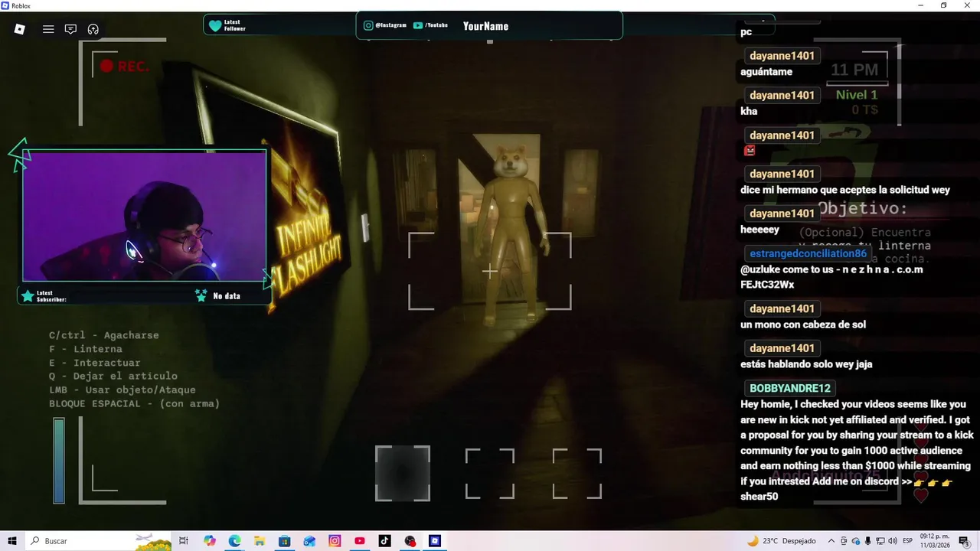Select the third empty inventory slot

(577, 474)
